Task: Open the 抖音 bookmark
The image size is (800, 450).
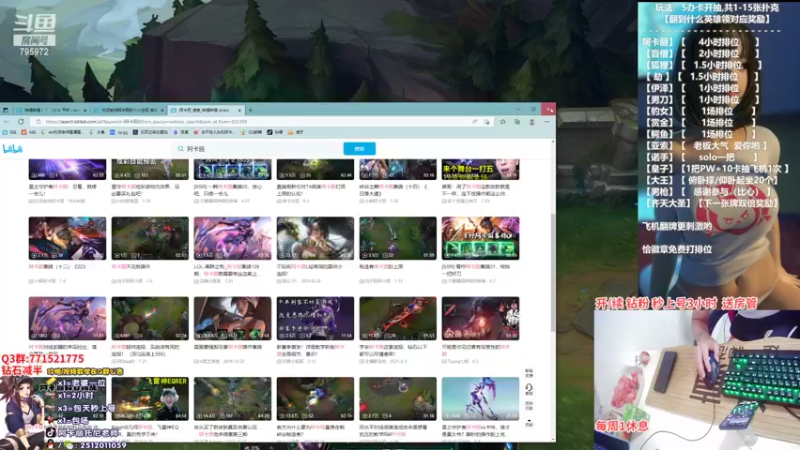Action: (276, 132)
